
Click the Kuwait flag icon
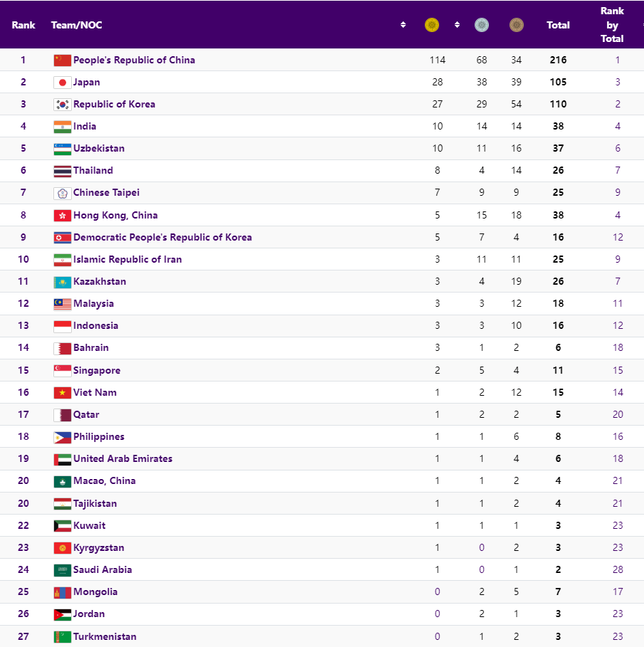point(63,526)
